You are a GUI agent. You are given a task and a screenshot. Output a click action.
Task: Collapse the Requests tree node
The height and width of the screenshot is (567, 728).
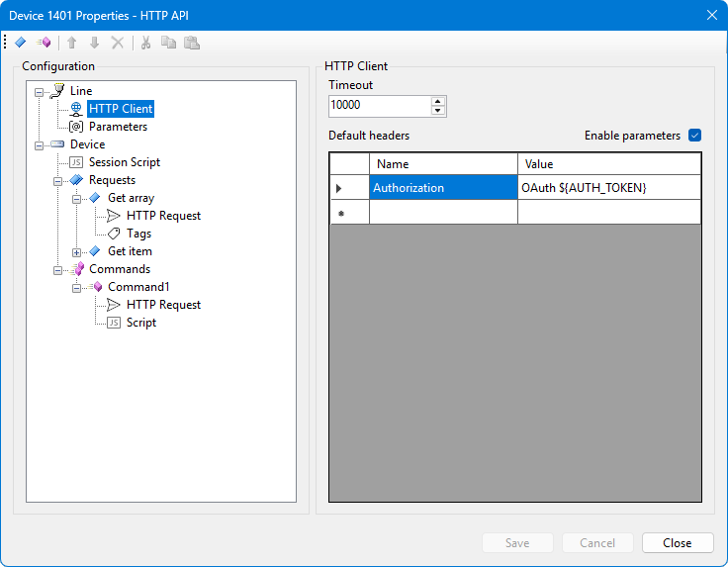coord(57,181)
